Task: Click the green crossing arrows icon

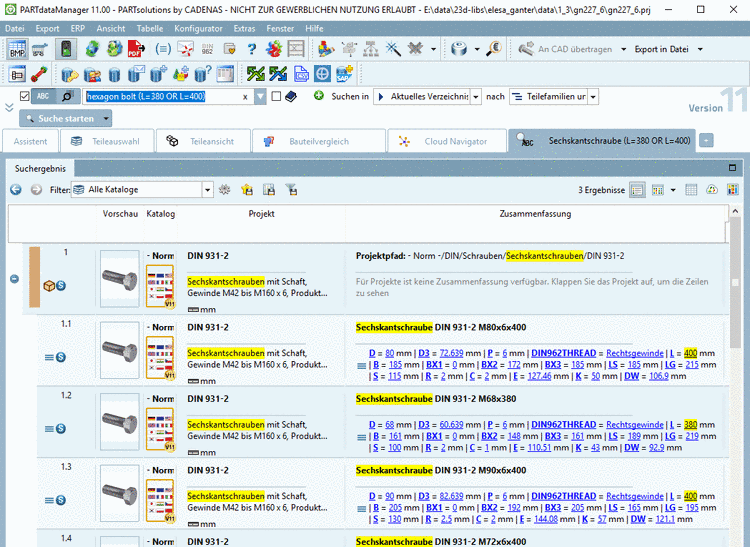Action: point(256,74)
